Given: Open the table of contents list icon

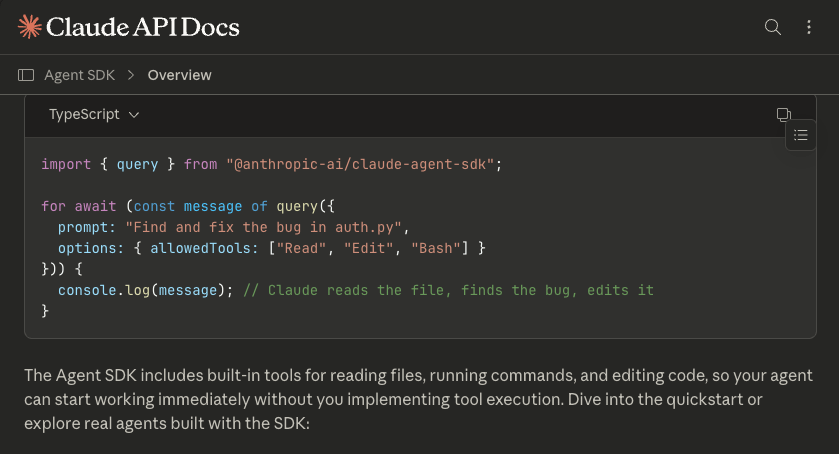Looking at the screenshot, I should [800, 135].
